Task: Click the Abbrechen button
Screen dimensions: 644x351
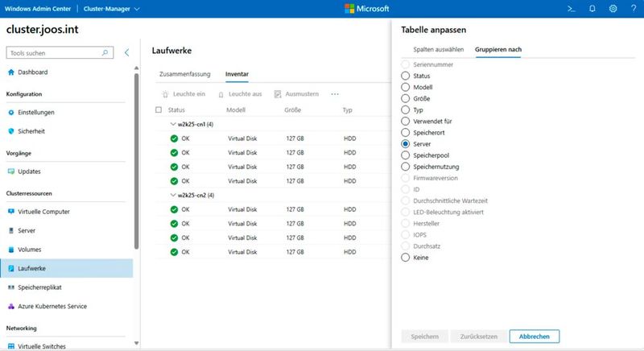Action: pyautogui.click(x=535, y=337)
